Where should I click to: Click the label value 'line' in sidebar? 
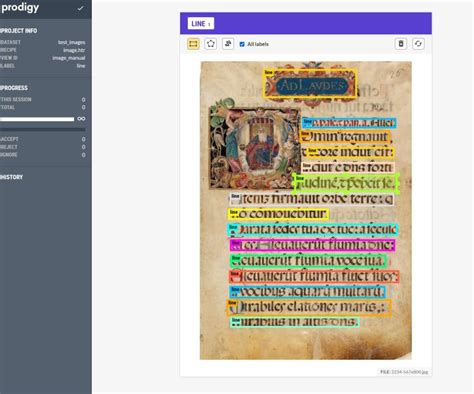point(81,66)
